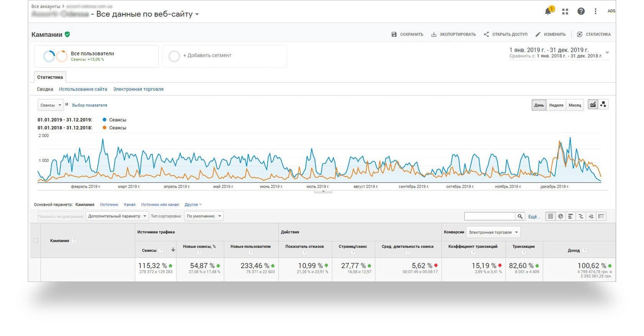The width and height of the screenshot is (644, 336).
Task: Click Открыть доступ button
Action: [506, 34]
